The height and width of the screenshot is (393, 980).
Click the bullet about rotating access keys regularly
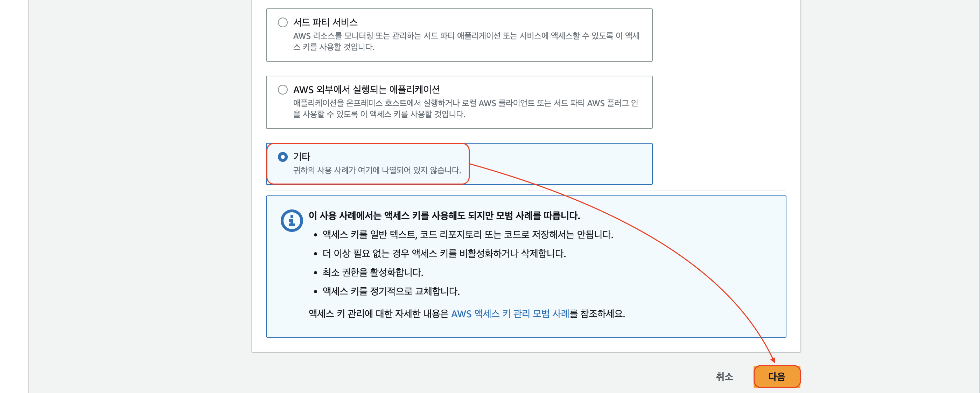tap(390, 291)
